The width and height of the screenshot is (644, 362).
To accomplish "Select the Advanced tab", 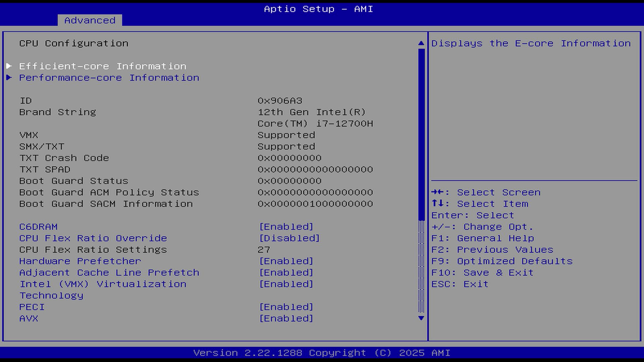I will (90, 20).
